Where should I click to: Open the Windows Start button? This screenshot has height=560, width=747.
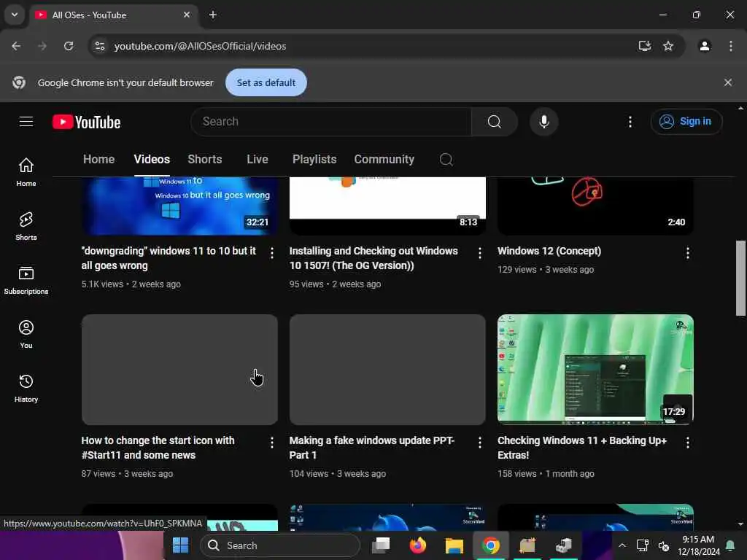coord(180,545)
